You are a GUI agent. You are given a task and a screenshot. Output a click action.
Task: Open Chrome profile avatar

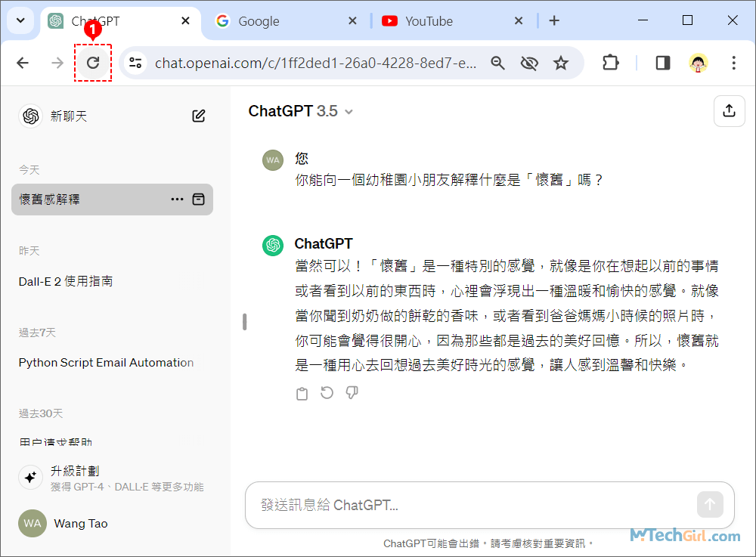698,63
